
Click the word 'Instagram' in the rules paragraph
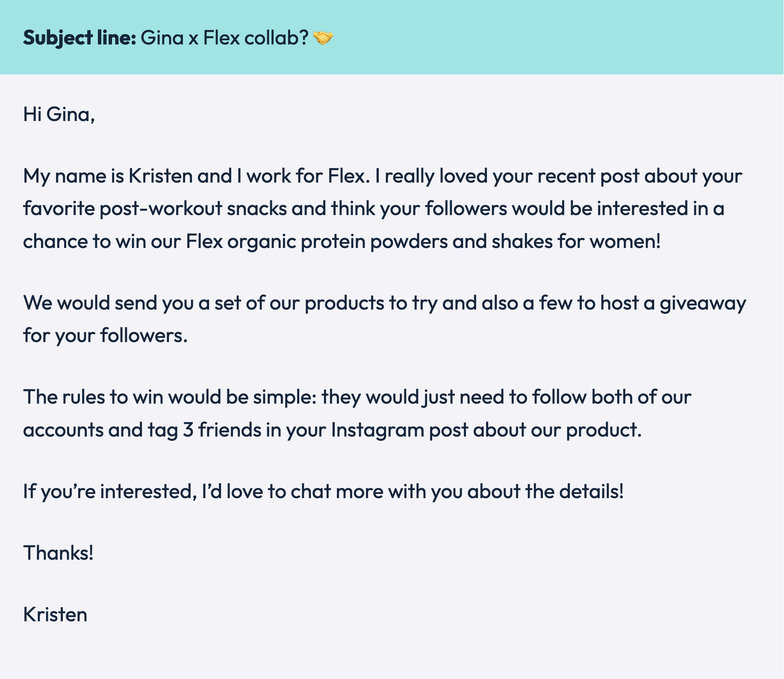[377, 430]
